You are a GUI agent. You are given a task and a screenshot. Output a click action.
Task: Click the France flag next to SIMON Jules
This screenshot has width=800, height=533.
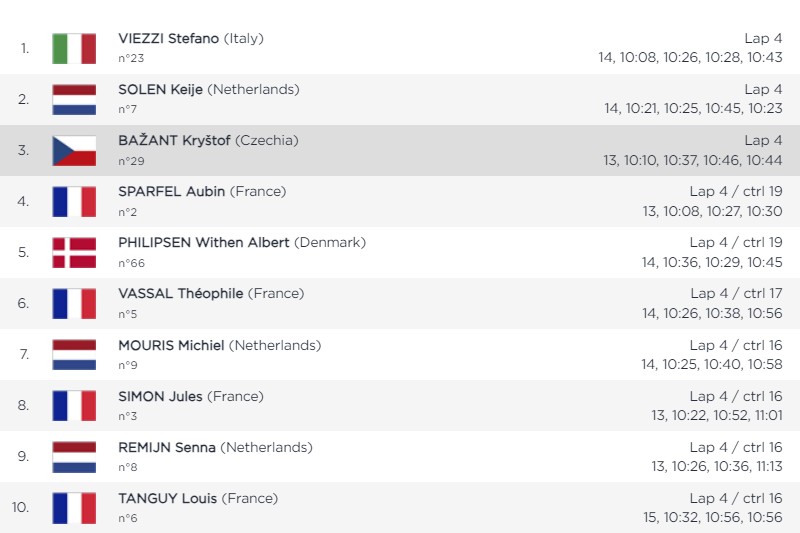tap(74, 405)
